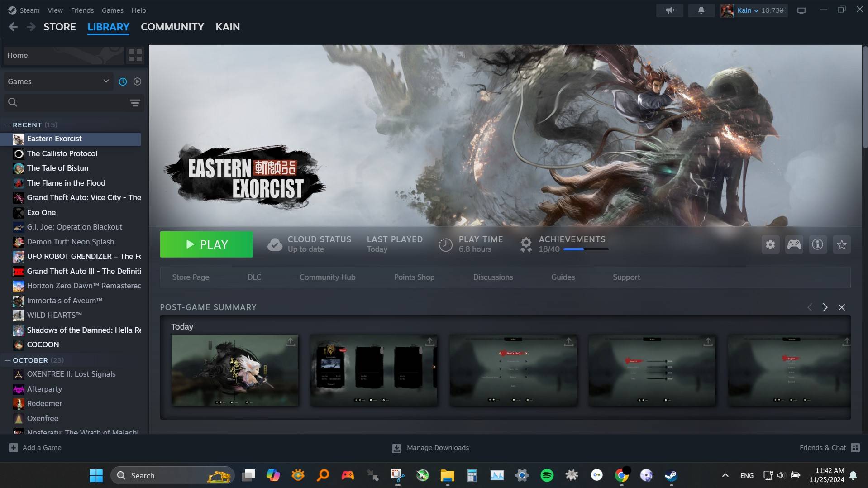Image resolution: width=868 pixels, height=488 pixels.
Task: Open the notifications bell in Steam
Action: coord(701,10)
